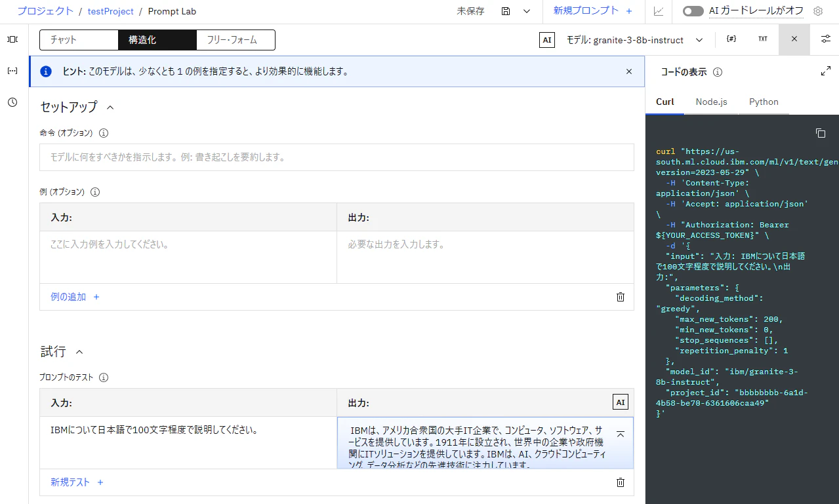Click 新規テスト to add test

point(77,482)
